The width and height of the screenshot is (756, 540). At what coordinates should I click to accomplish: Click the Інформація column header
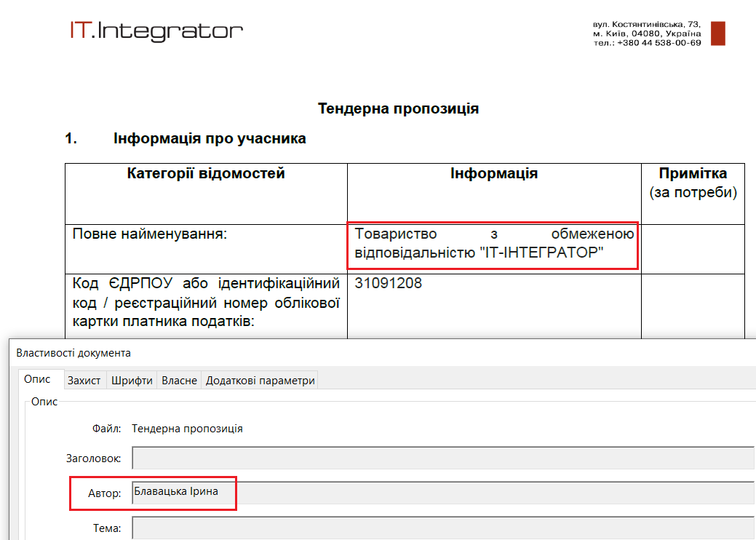pos(493,174)
